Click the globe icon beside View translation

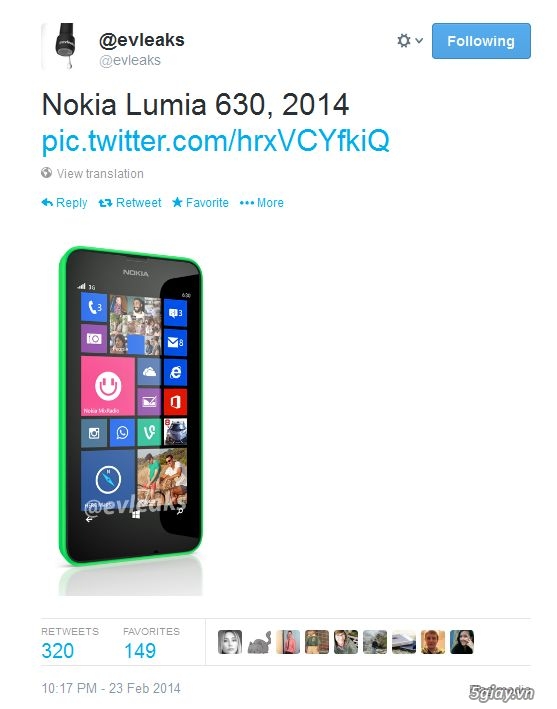tap(47, 173)
